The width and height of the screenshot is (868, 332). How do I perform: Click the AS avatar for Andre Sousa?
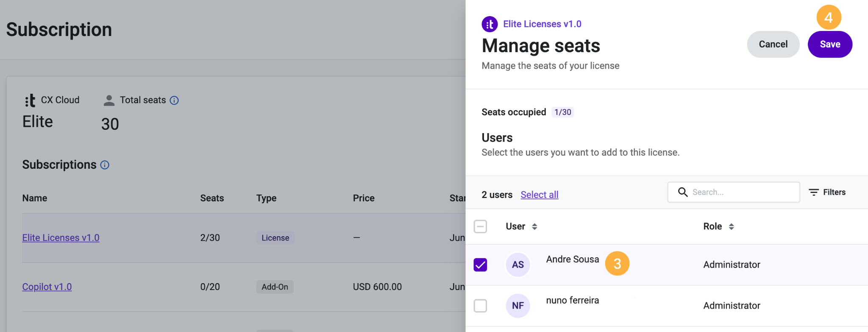(x=518, y=265)
